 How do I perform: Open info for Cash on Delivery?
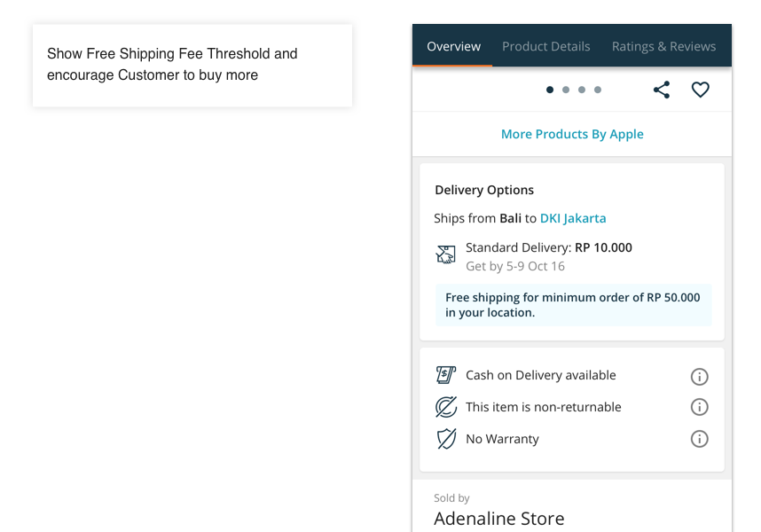pos(699,376)
